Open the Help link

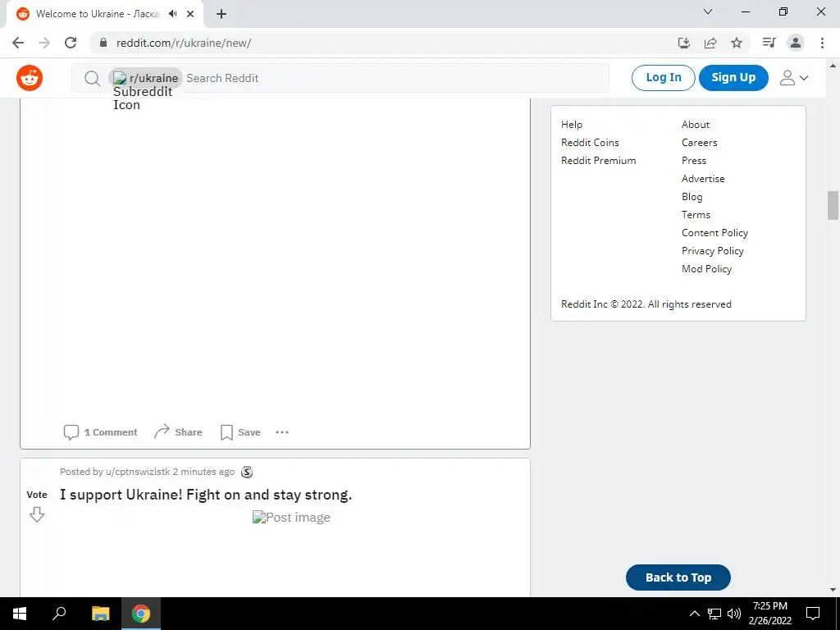(572, 125)
